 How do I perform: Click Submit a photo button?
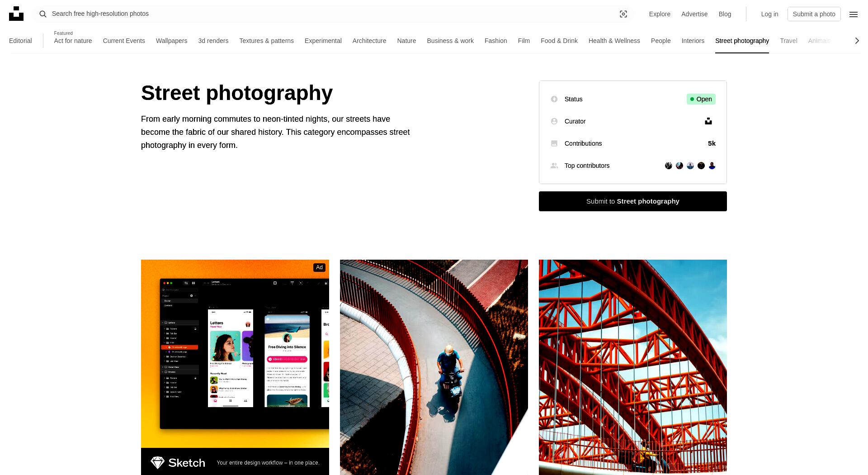814,14
